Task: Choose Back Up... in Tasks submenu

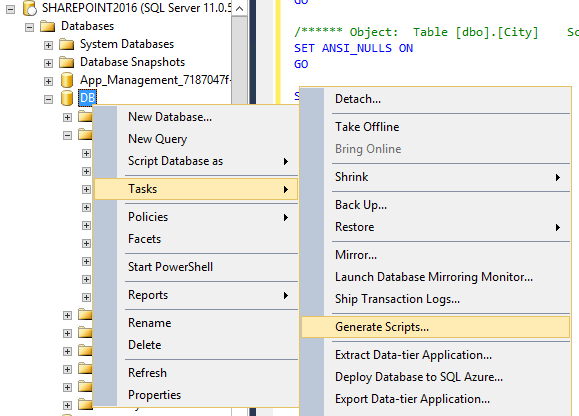Action: click(x=436, y=205)
